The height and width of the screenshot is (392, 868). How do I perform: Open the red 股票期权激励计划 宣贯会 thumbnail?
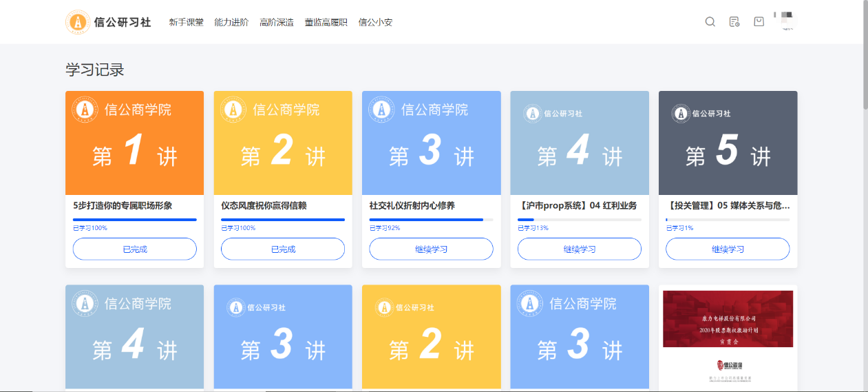tap(728, 337)
